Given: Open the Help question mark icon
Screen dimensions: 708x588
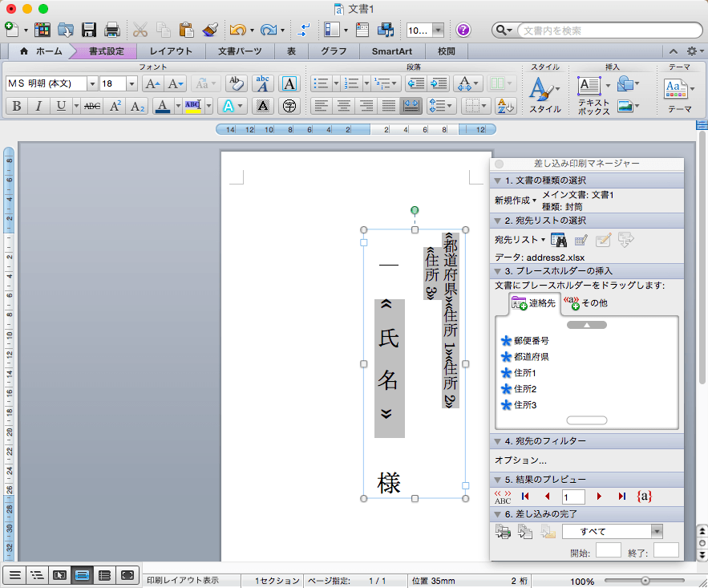Looking at the screenshot, I should 463,30.
